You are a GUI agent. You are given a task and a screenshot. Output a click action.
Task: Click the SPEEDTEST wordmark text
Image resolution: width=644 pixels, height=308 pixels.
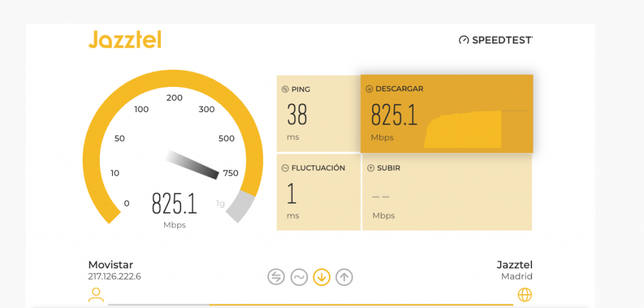coord(502,40)
